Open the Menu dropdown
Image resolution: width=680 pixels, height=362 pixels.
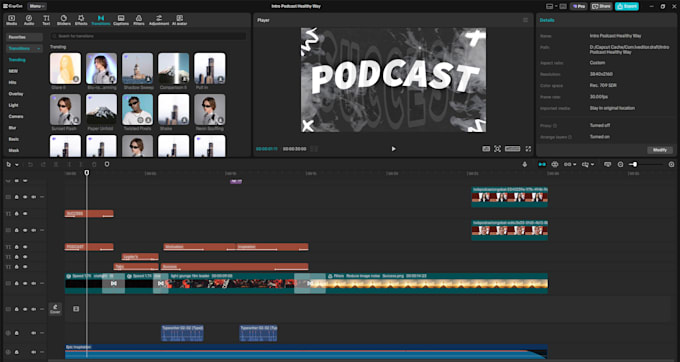click(37, 7)
